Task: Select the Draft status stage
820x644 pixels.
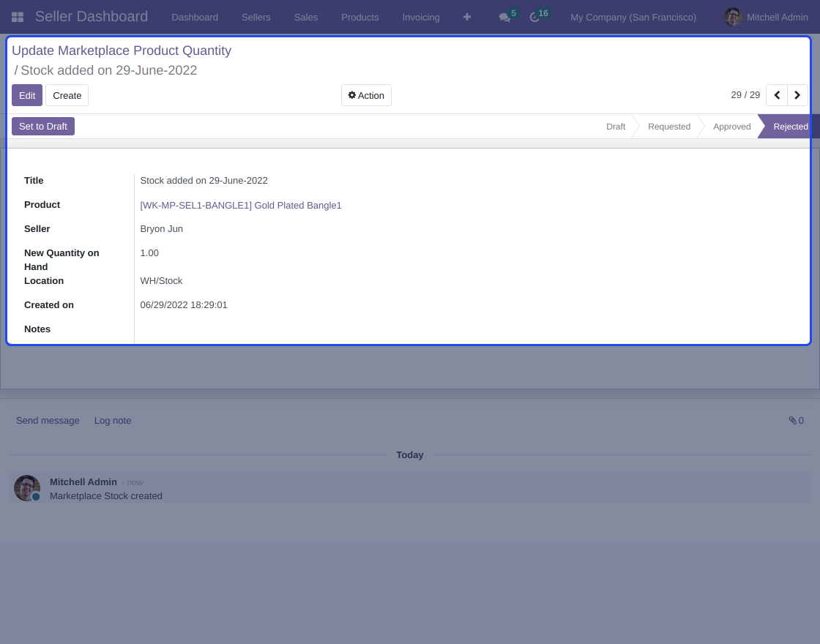Action: 616,127
